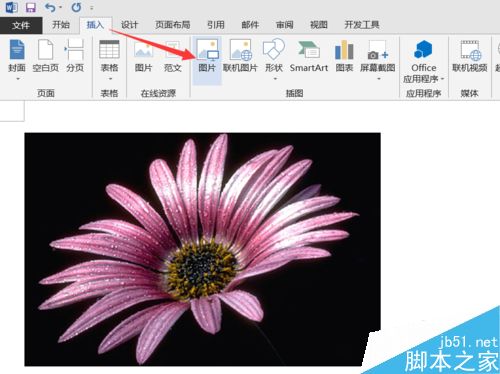Click the highlighted 图片 picture icon
500x374 pixels.
(x=207, y=56)
